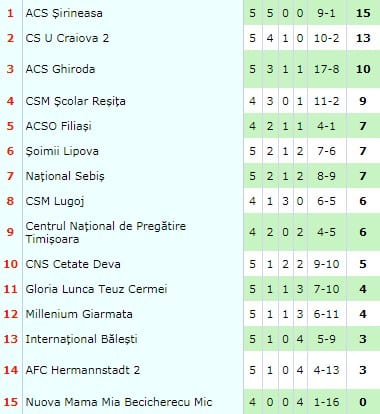The width and height of the screenshot is (380, 414).
Task: Select Millenium Giarmata team name
Action: pyautogui.click(x=79, y=314)
